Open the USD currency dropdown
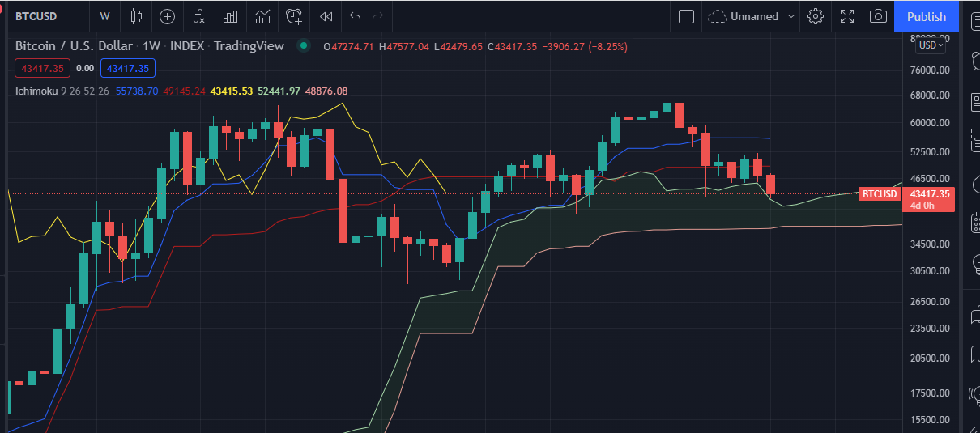The image size is (980, 433). tap(931, 45)
